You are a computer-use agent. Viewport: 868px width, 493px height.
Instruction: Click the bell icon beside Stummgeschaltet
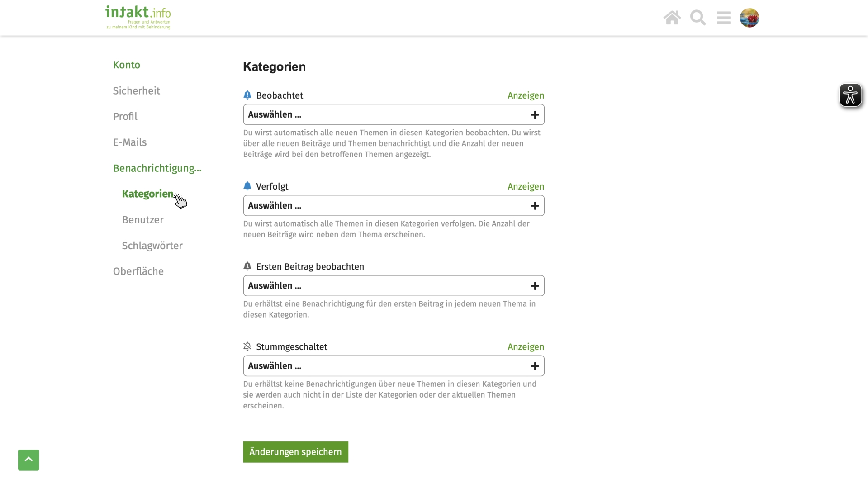pos(247,346)
